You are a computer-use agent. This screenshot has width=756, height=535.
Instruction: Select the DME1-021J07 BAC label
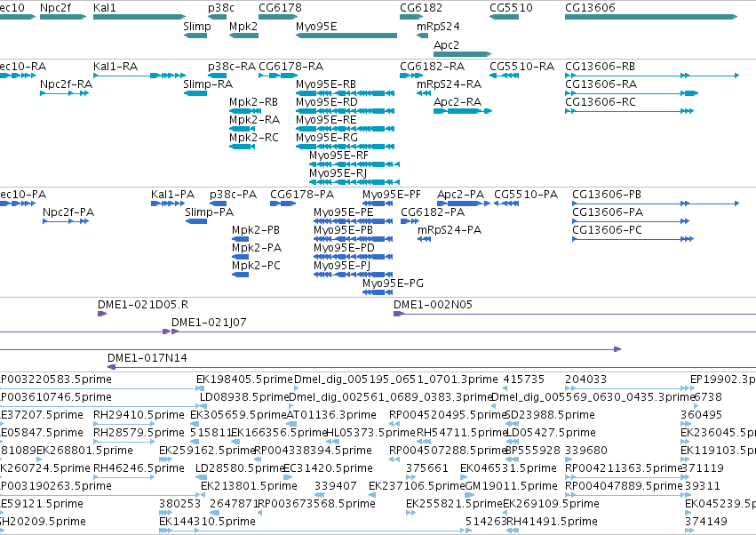pos(210,323)
